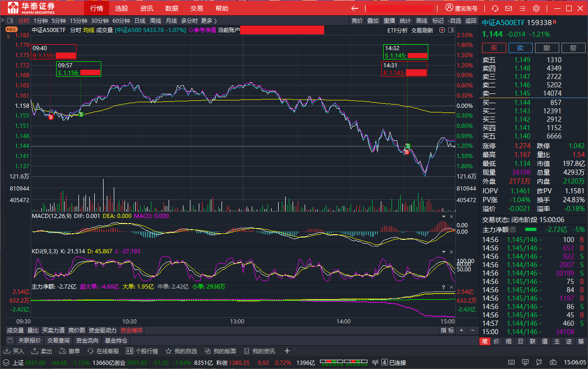
Task: Open the customer service headset icon
Action: [x=495, y=8]
